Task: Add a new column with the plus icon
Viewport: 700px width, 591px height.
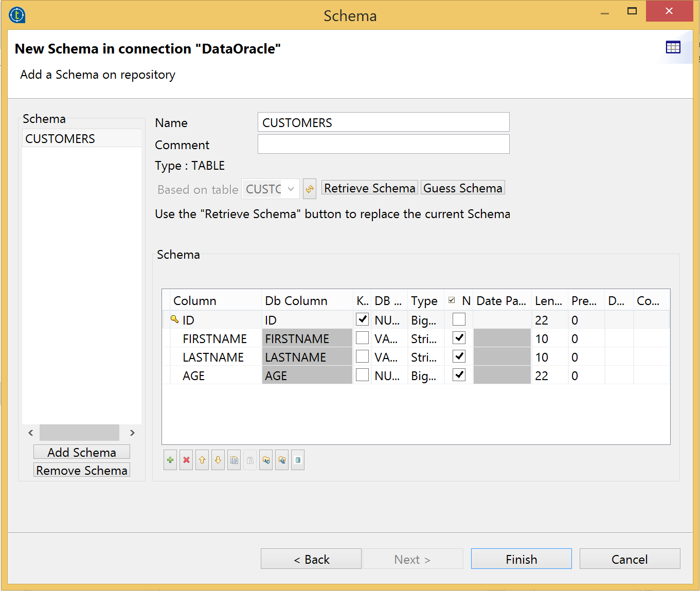Action: click(x=170, y=459)
